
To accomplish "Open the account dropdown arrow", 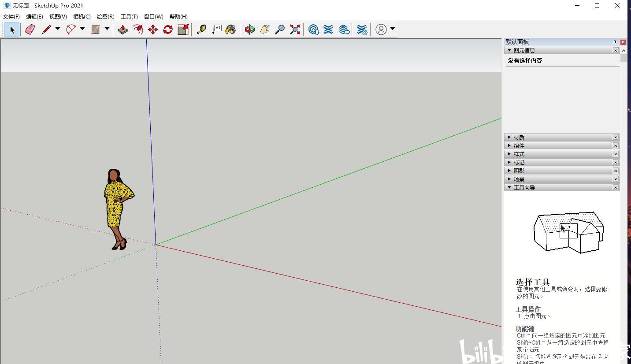I will pos(393,29).
